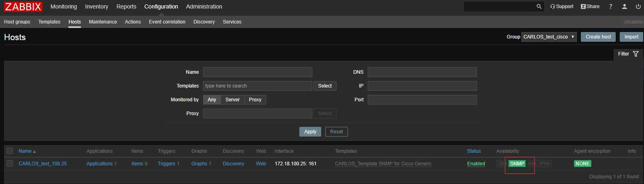The image size is (644, 184).
Task: Tick the select-all hosts checkbox
Action: (x=10, y=151)
